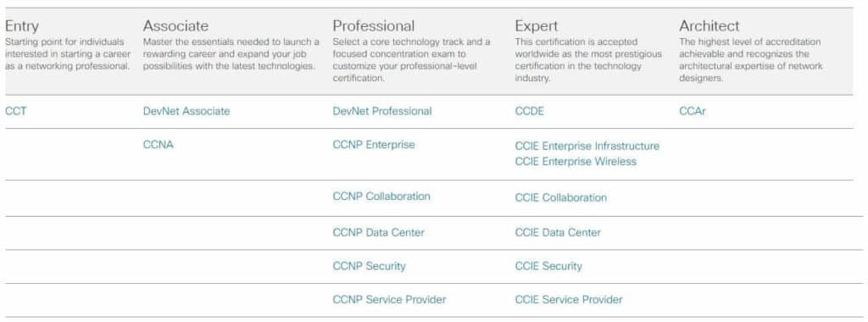Open the CCNP Security link
This screenshot has height=322, width=868.
[370, 266]
